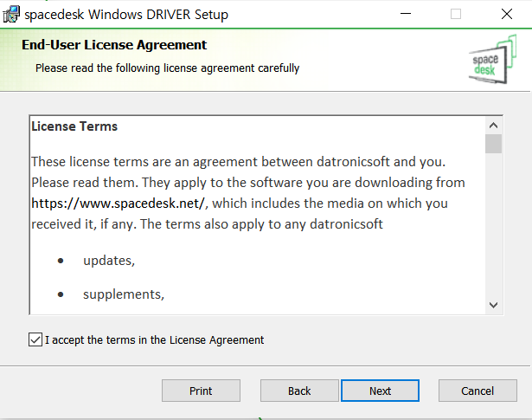Print the license agreement
The width and height of the screenshot is (532, 420).
201,391
